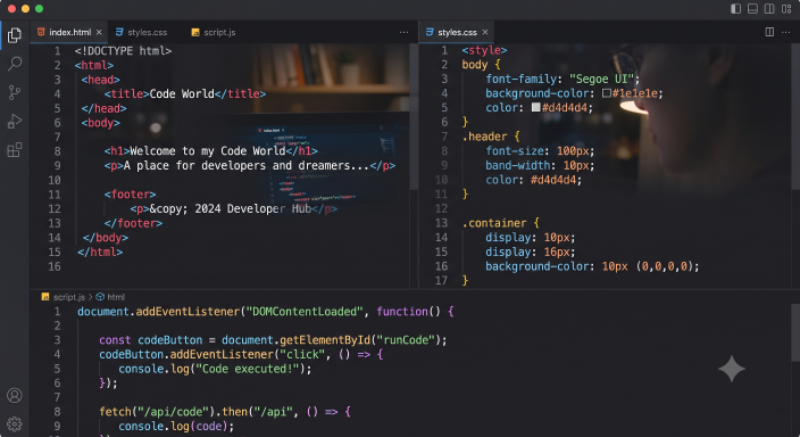
Task: Click line number 4 in script.js
Action: point(57,354)
